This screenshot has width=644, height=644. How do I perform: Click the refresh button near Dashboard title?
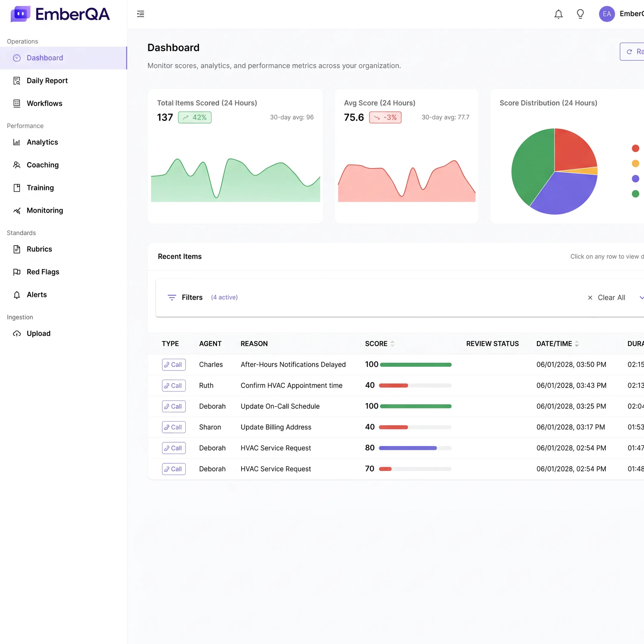tap(632, 52)
